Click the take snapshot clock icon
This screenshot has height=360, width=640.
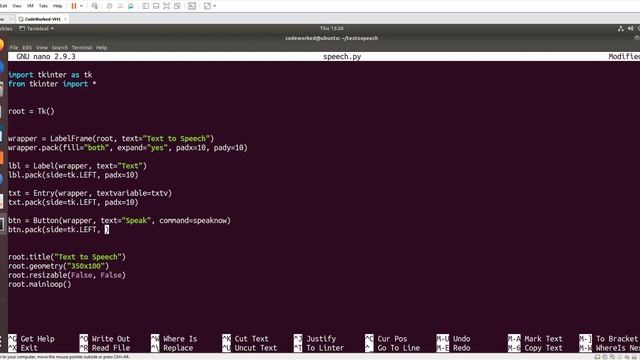pyautogui.click(x=109, y=6)
